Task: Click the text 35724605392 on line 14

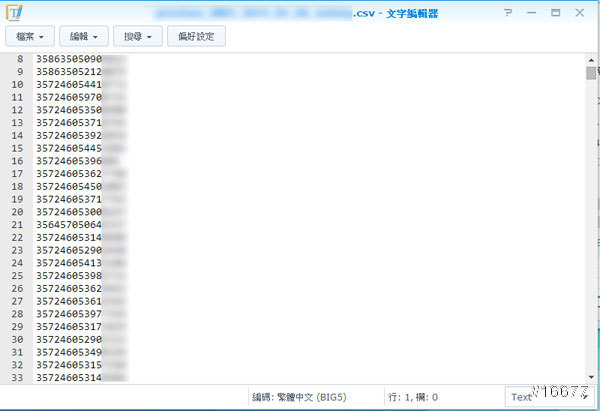Action: [x=69, y=135]
